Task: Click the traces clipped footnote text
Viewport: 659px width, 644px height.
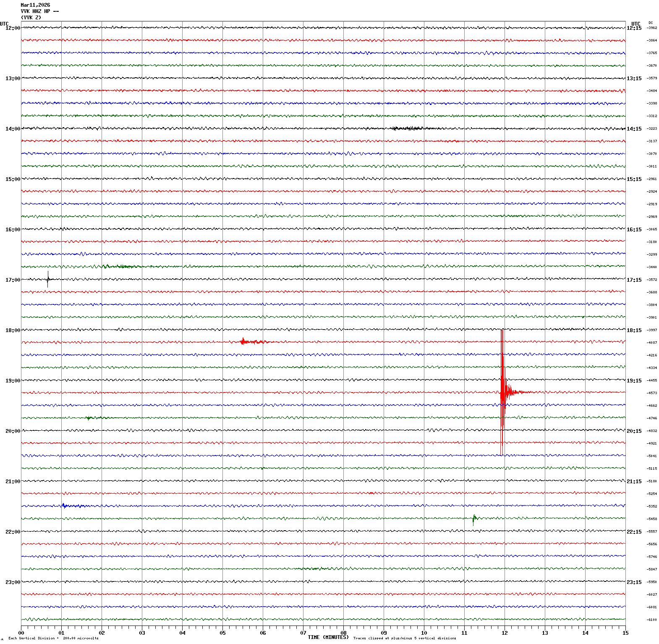Action: coord(404,638)
